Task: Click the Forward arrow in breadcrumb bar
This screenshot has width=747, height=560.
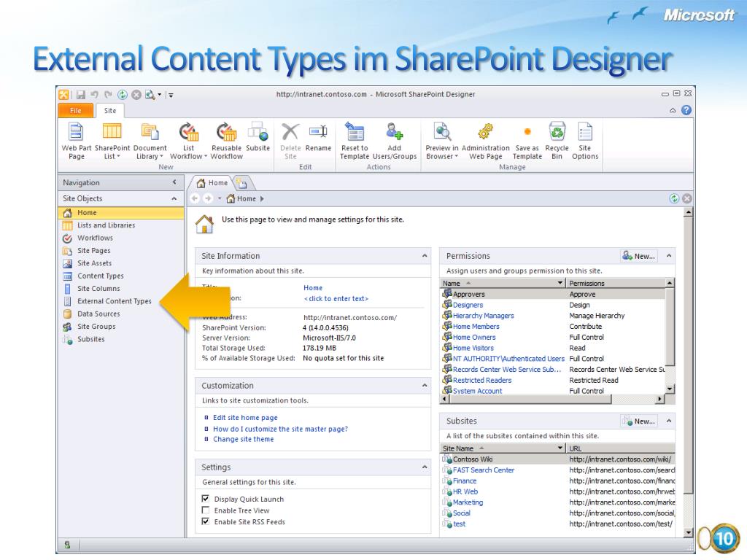Action: (208, 198)
